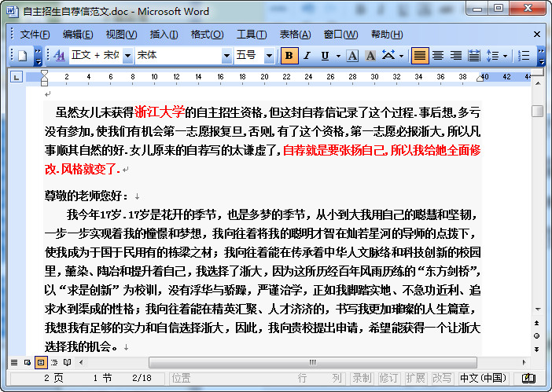Toggle Italic formatting button
Screen dimensions: 552x392
pyautogui.click(x=307, y=56)
